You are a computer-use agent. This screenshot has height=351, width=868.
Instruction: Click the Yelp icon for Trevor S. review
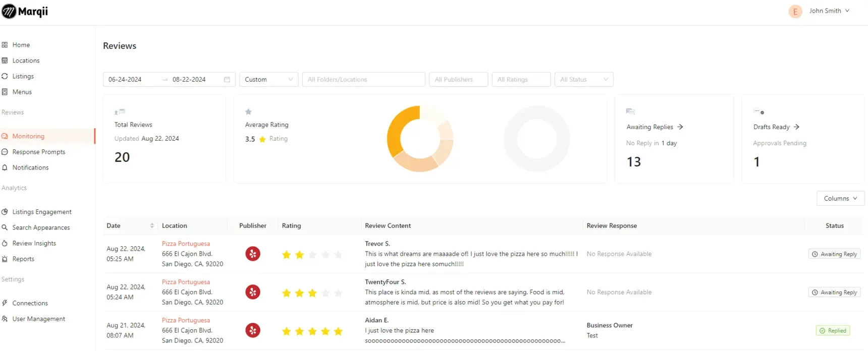click(x=253, y=254)
